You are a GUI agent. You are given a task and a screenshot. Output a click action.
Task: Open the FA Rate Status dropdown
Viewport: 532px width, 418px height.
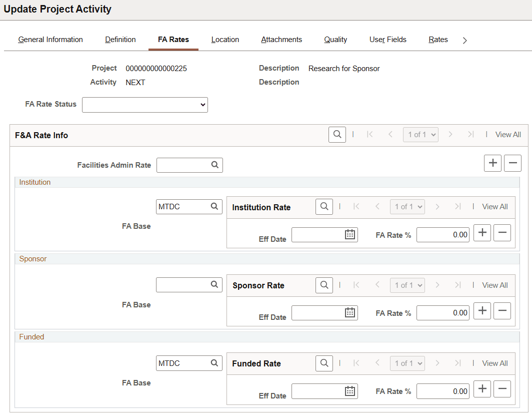[145, 105]
